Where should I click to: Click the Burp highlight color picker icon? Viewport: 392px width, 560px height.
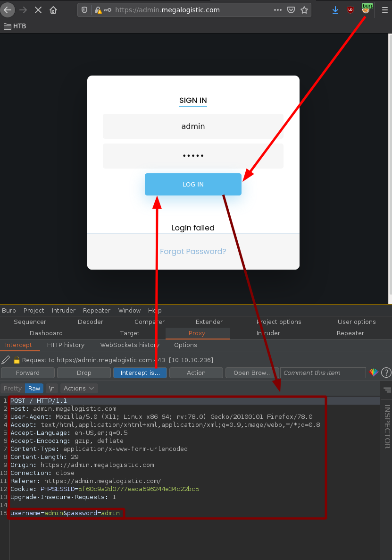pyautogui.click(x=374, y=373)
